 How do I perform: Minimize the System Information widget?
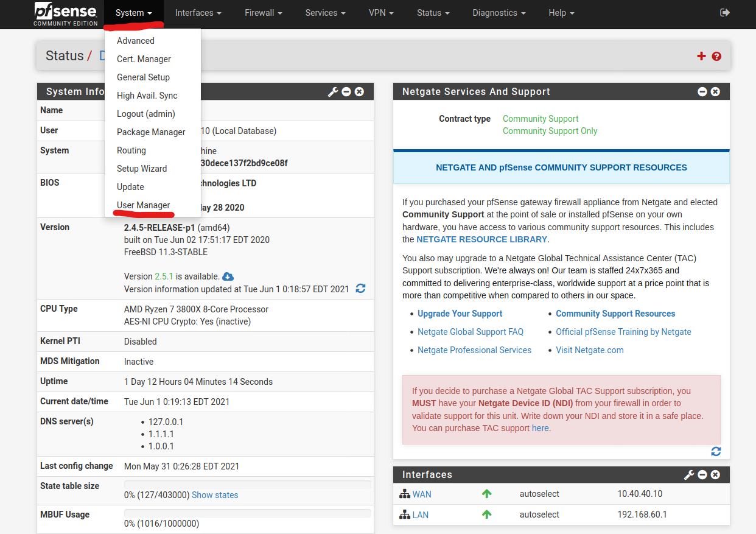tap(346, 91)
